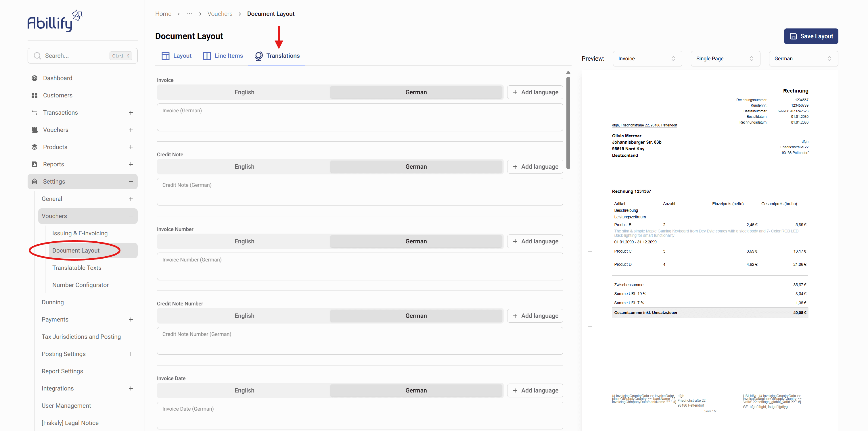Screen dimensions: 868x431
Task: Switch Invoice translation to English
Action: tap(244, 92)
